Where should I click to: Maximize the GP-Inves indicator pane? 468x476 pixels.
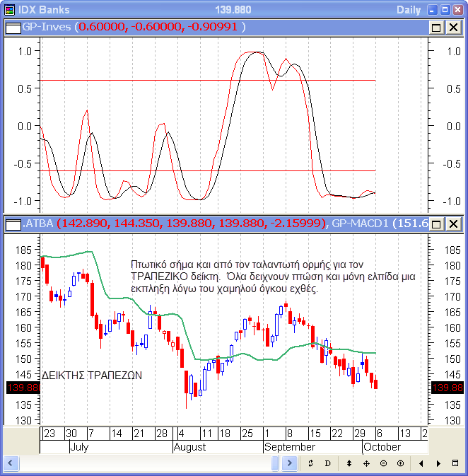pos(436,28)
